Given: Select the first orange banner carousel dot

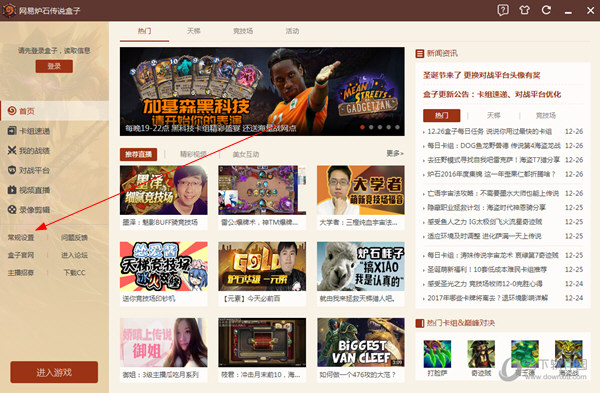Looking at the screenshot, I should click(362, 127).
